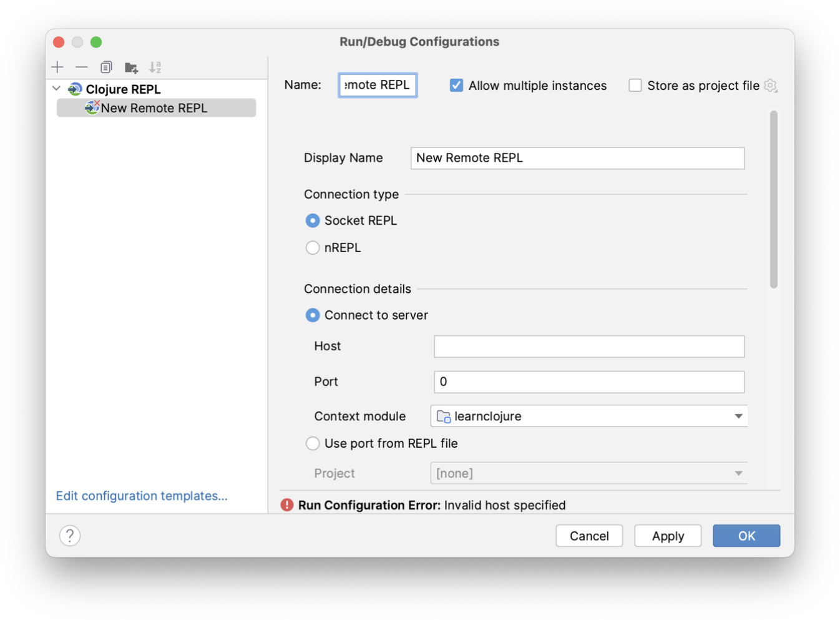
Task: Click the Context module label
Action: (x=360, y=416)
